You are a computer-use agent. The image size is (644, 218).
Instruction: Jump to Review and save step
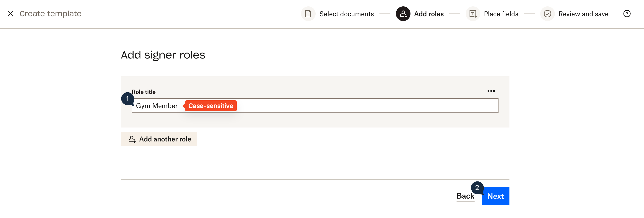tap(583, 14)
